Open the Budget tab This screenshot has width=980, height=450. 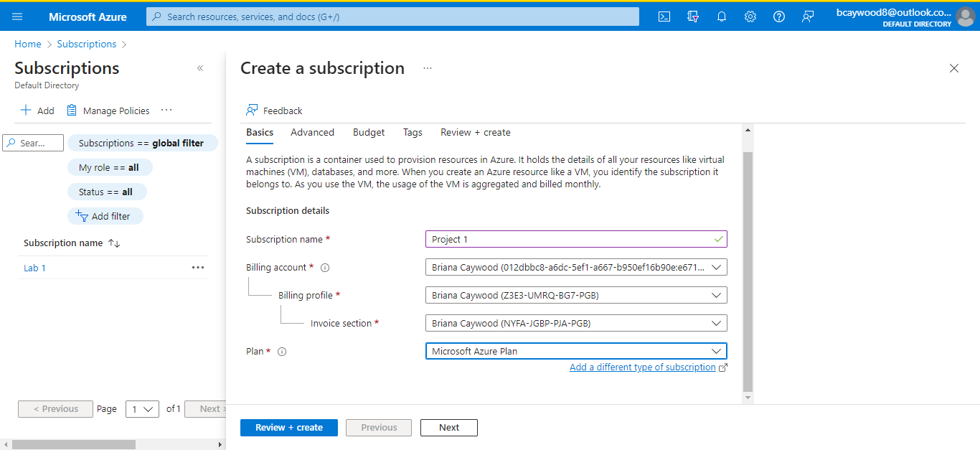pos(368,132)
